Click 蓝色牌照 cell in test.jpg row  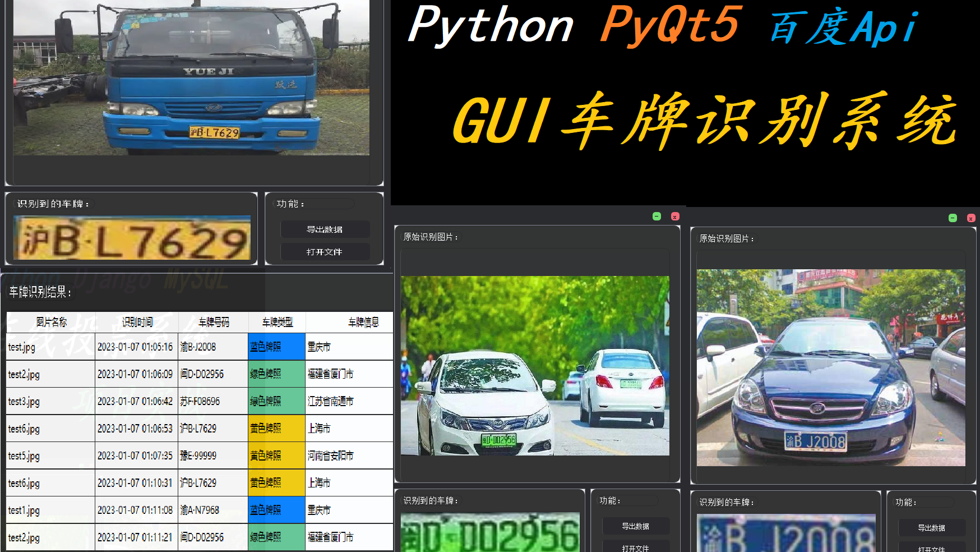click(277, 347)
